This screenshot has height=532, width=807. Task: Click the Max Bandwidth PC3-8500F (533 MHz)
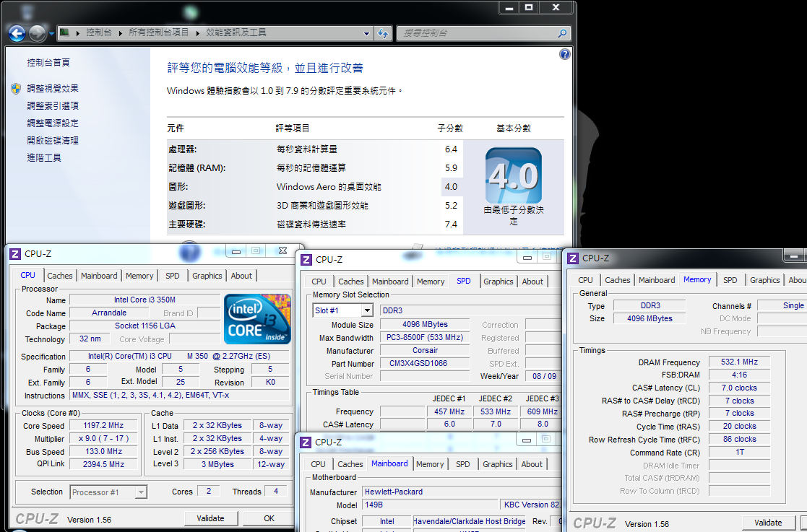425,338
